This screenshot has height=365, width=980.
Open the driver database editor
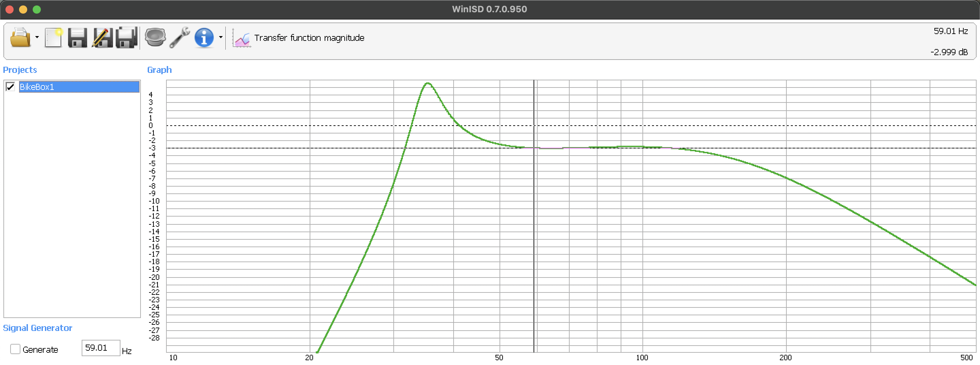[x=156, y=38]
